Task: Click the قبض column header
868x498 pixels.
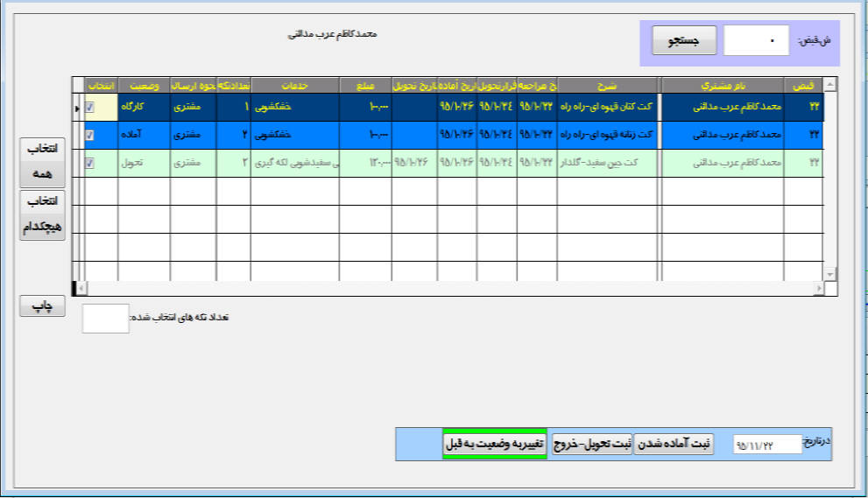Action: tap(804, 86)
